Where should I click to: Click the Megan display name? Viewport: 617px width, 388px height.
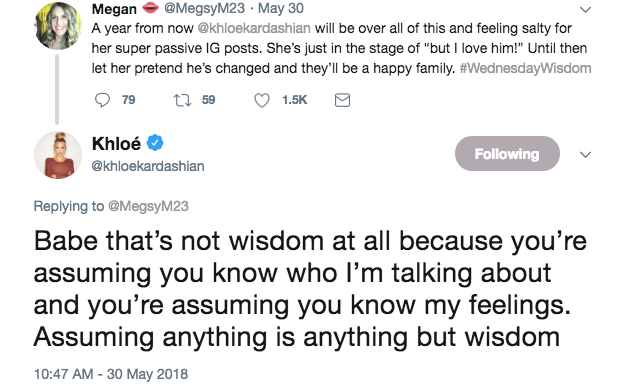coord(114,9)
